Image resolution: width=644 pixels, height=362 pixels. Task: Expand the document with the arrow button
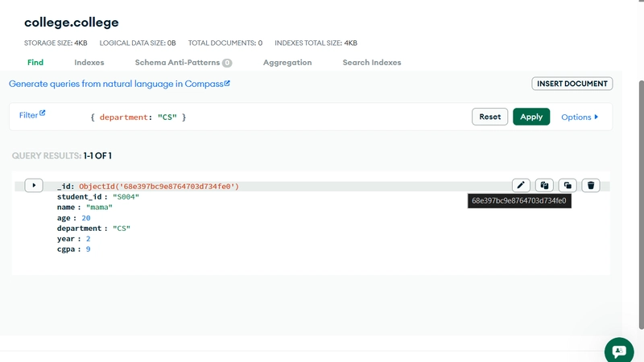[34, 186]
